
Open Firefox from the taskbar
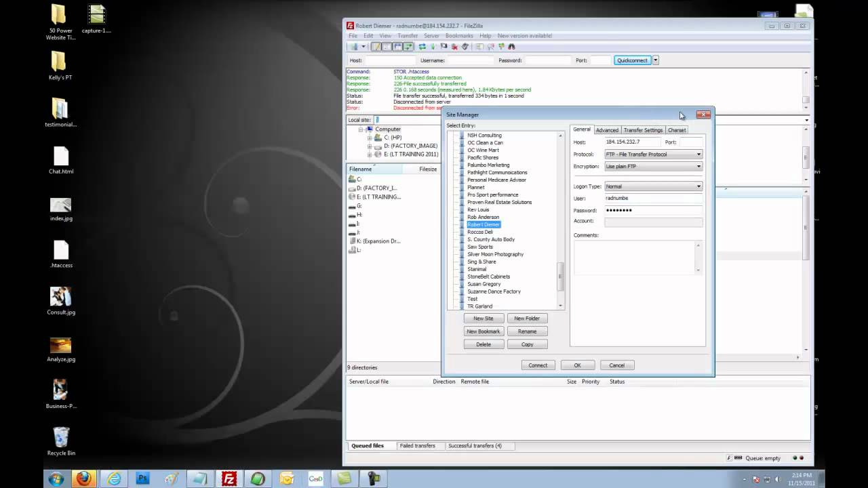(x=84, y=479)
